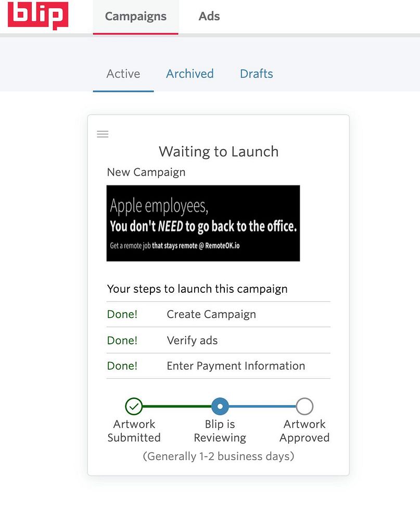Click the Artwork Approved label
The width and height of the screenshot is (420, 521).
click(x=304, y=431)
